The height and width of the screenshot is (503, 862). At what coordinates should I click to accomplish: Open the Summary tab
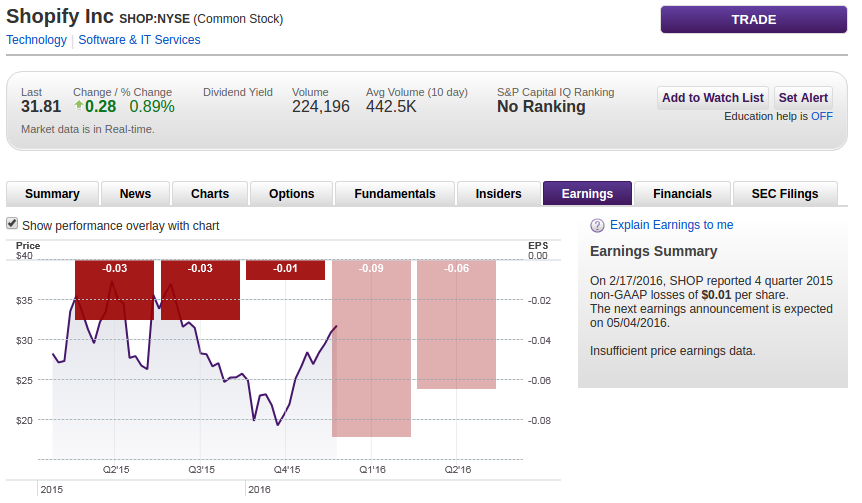[x=52, y=194]
